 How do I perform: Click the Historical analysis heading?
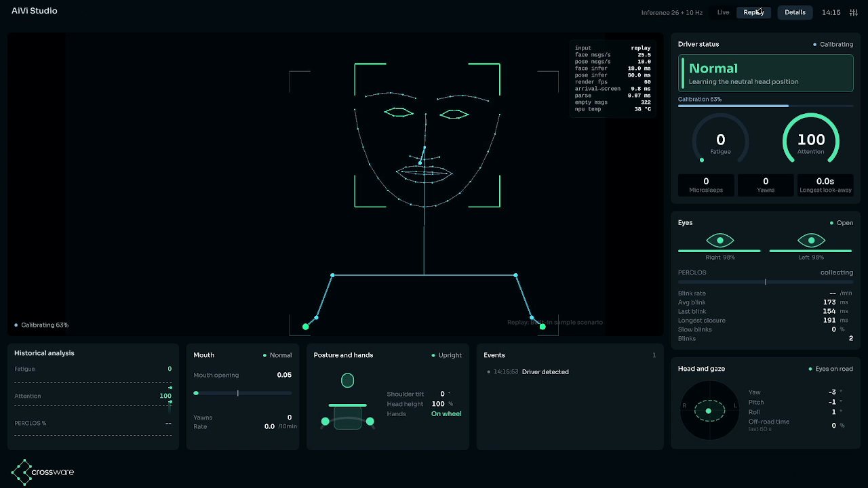pyautogui.click(x=45, y=353)
